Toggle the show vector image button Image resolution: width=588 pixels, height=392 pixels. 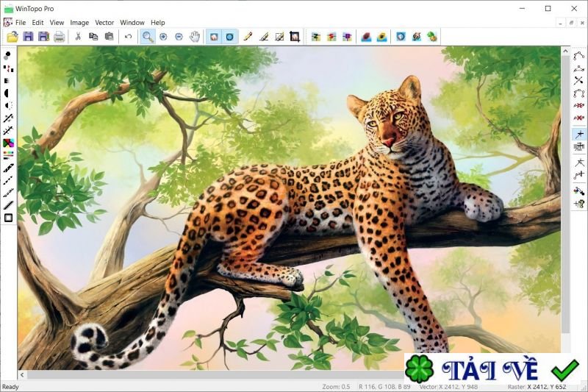pos(230,36)
